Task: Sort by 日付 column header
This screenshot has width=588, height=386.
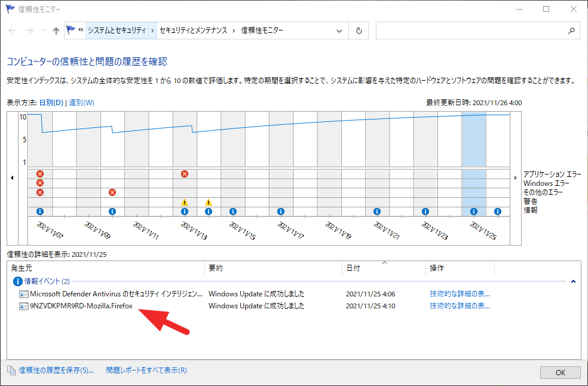Action: click(384, 268)
